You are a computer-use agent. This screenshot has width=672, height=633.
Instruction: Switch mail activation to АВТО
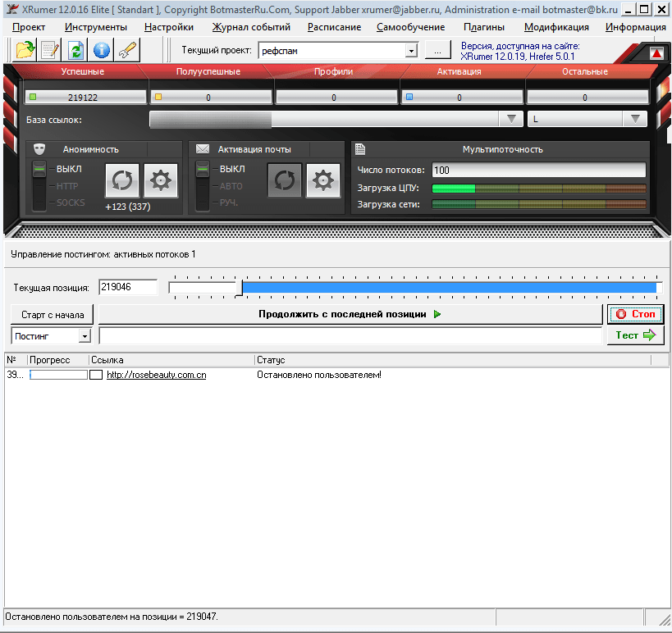[231, 186]
